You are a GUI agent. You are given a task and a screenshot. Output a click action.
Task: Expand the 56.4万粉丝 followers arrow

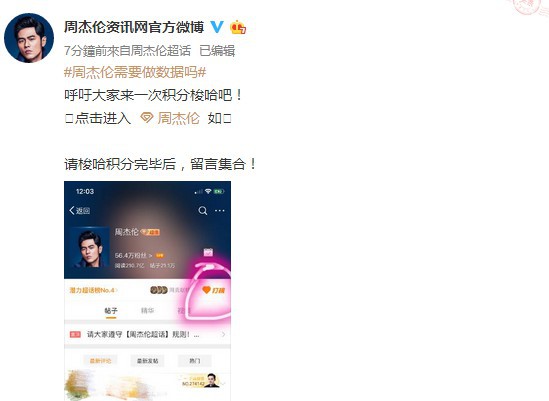(151, 256)
